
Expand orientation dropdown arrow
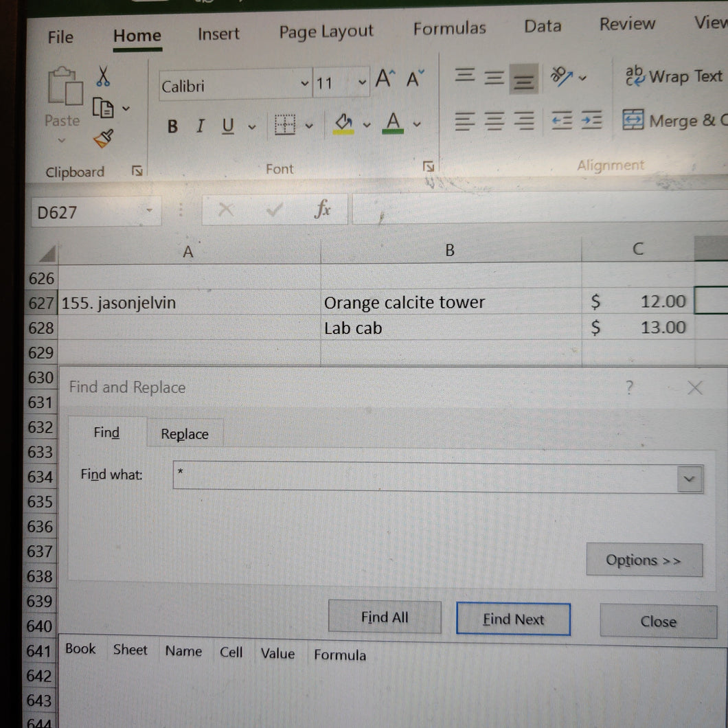coord(582,78)
